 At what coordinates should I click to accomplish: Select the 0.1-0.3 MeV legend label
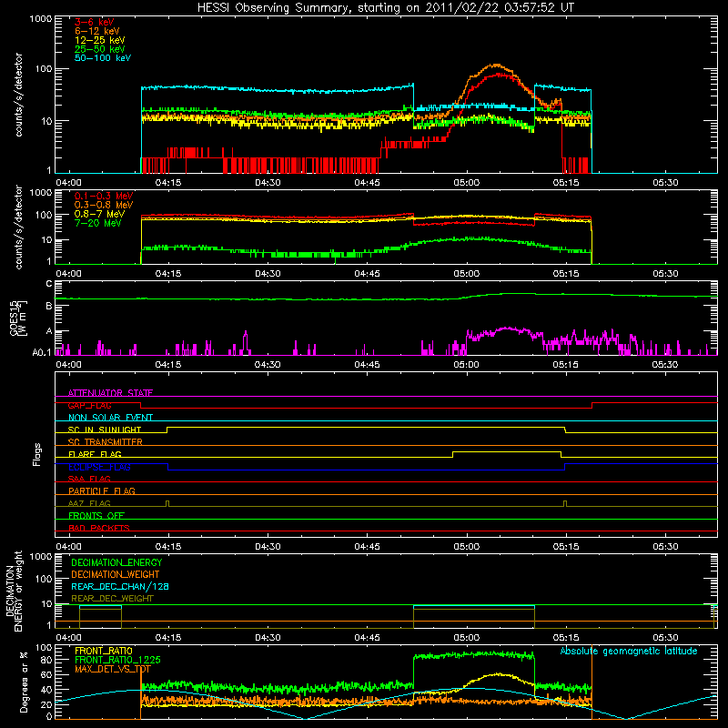pyautogui.click(x=104, y=196)
